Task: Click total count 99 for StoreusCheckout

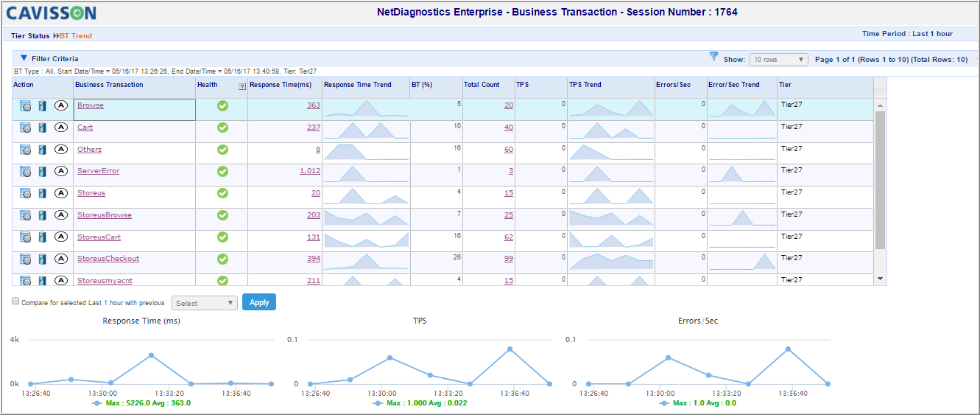Action: 509,259
